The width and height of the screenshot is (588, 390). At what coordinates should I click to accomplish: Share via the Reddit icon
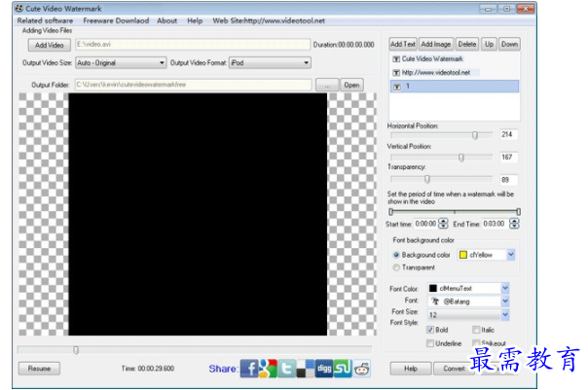pos(361,369)
